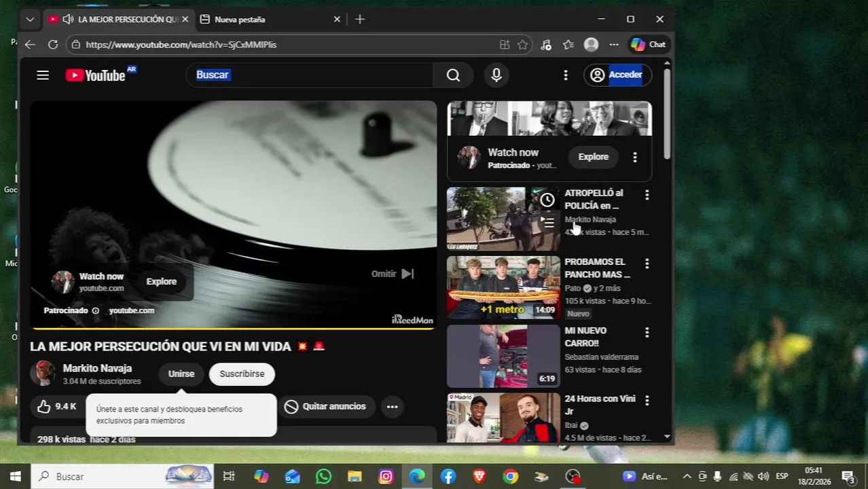Go back with the browser back arrow

(x=30, y=45)
